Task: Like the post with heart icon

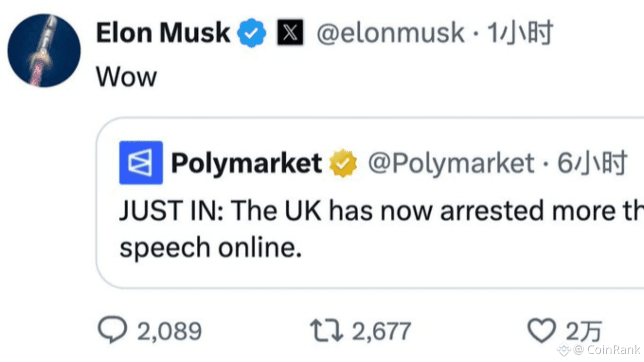Action: coord(542,330)
